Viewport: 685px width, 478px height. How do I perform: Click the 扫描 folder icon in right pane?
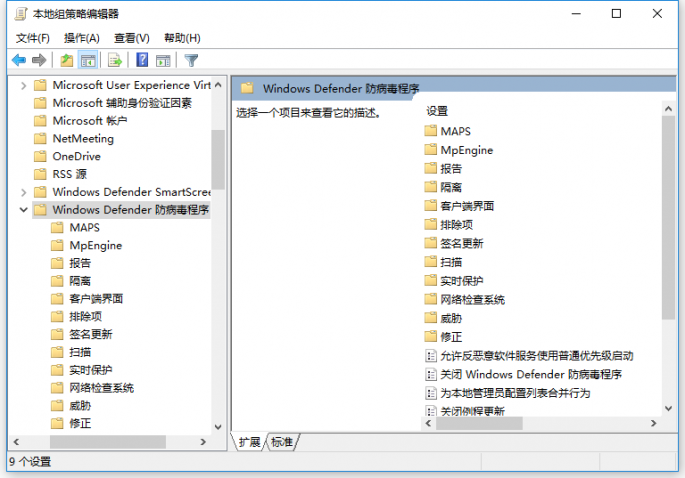pyautogui.click(x=430, y=262)
